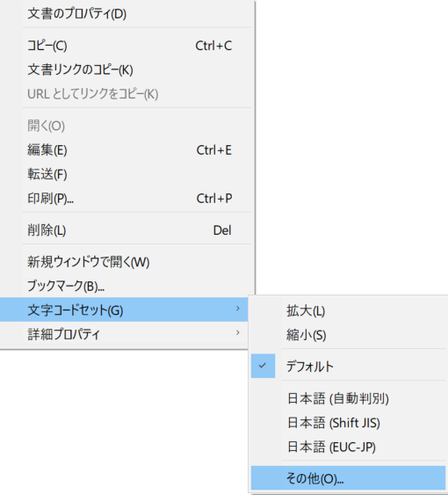The height and width of the screenshot is (495, 448).
Task: Open その他(O)... encoding options
Action: coord(349,478)
